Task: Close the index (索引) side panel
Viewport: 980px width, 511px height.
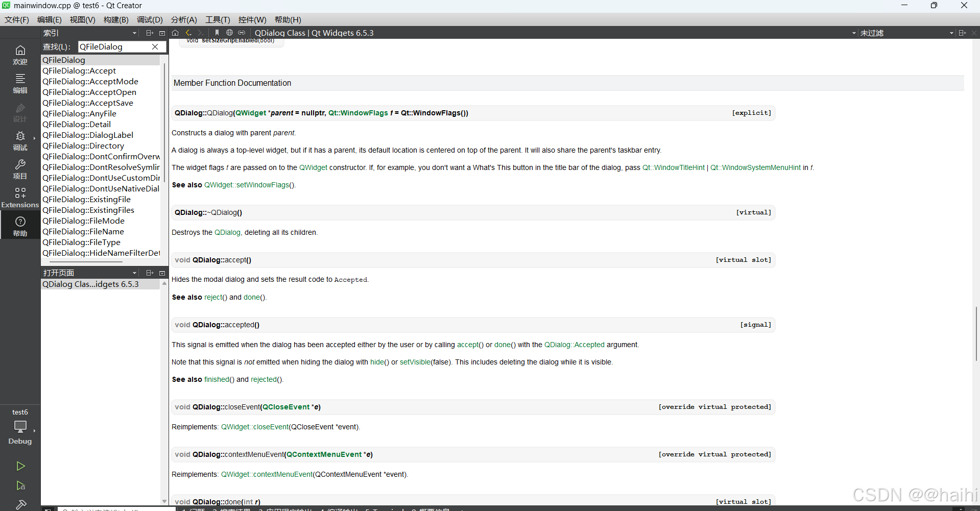Action: coord(162,33)
